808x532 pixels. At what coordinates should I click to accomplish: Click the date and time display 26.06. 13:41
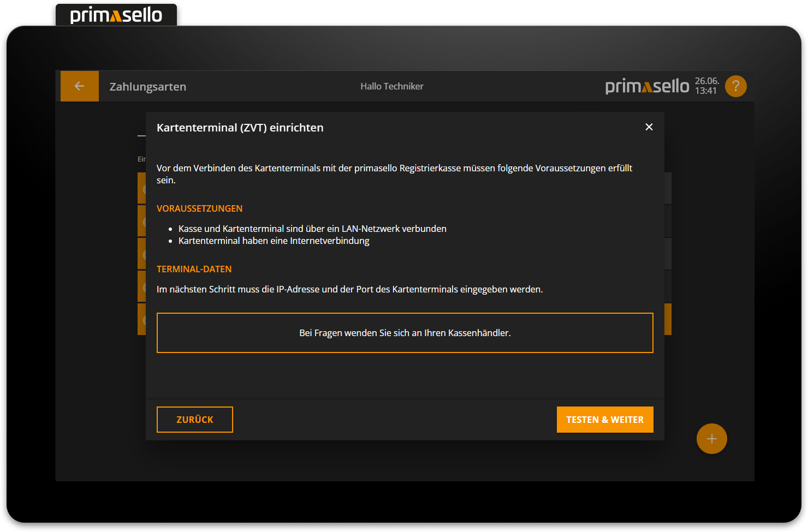click(x=706, y=86)
